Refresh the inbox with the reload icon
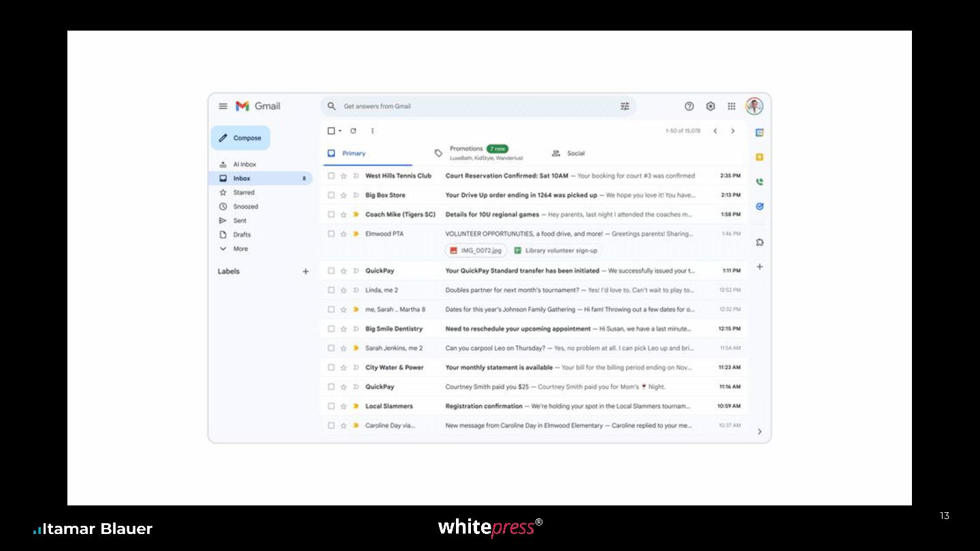Image resolution: width=980 pixels, height=551 pixels. 353,131
